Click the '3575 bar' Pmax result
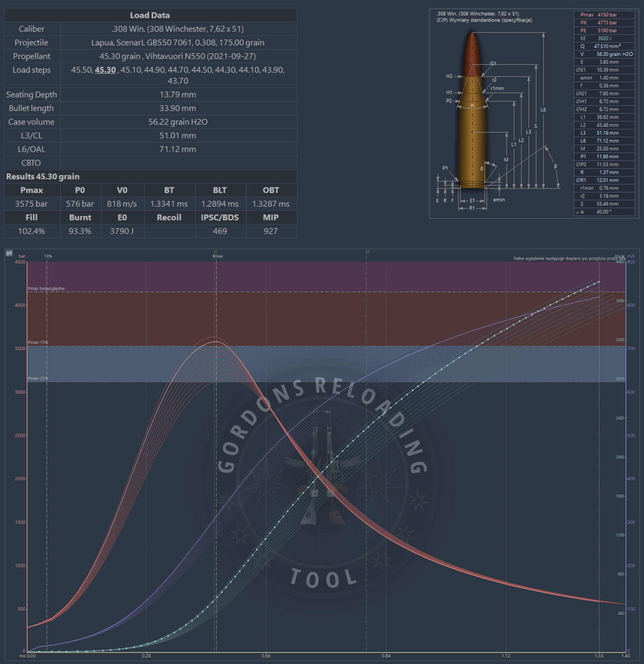Screen dimensions: 644x664 pos(31,204)
